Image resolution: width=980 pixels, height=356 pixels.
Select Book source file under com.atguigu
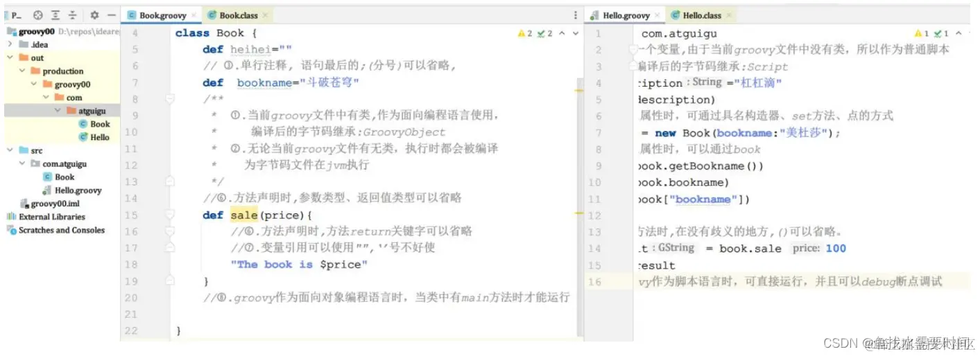pos(59,177)
